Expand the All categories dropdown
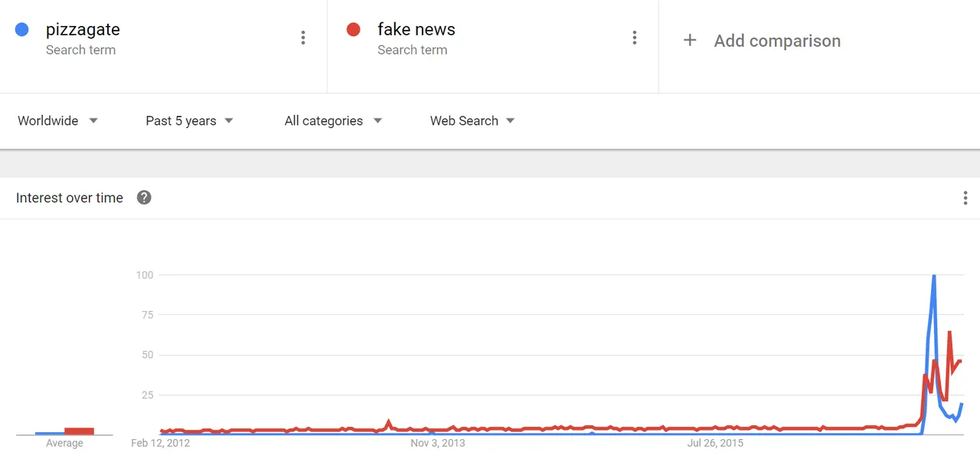The image size is (980, 472). (x=333, y=120)
